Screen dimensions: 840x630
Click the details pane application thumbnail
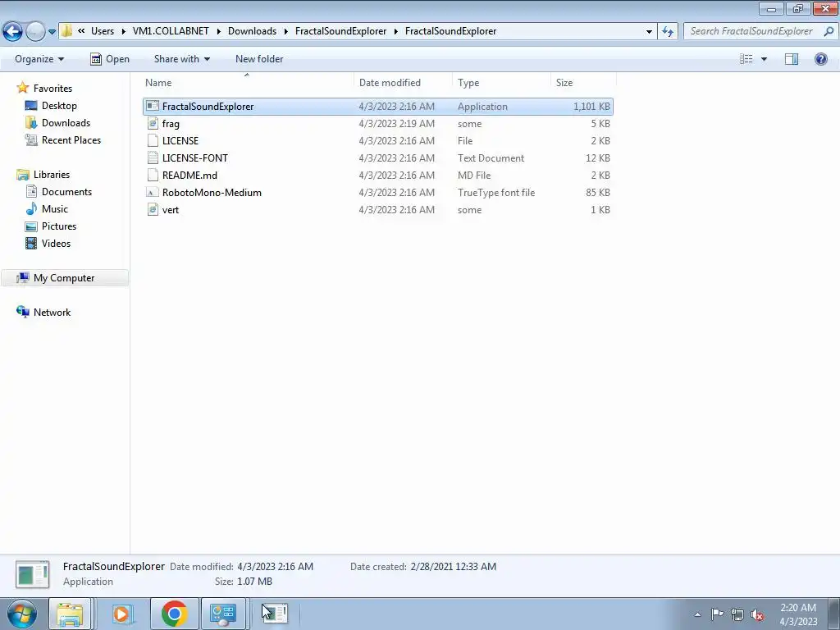coord(33,573)
